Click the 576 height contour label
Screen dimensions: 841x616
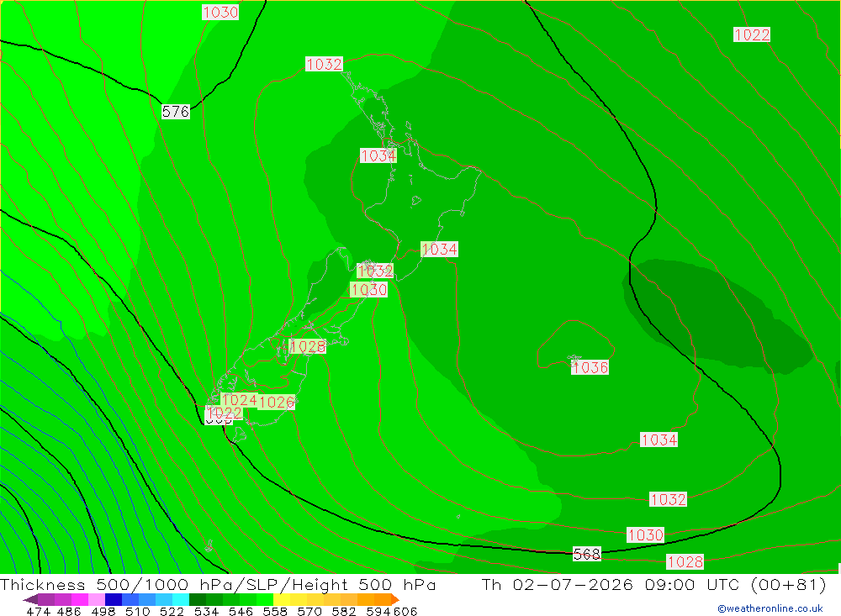176,112
